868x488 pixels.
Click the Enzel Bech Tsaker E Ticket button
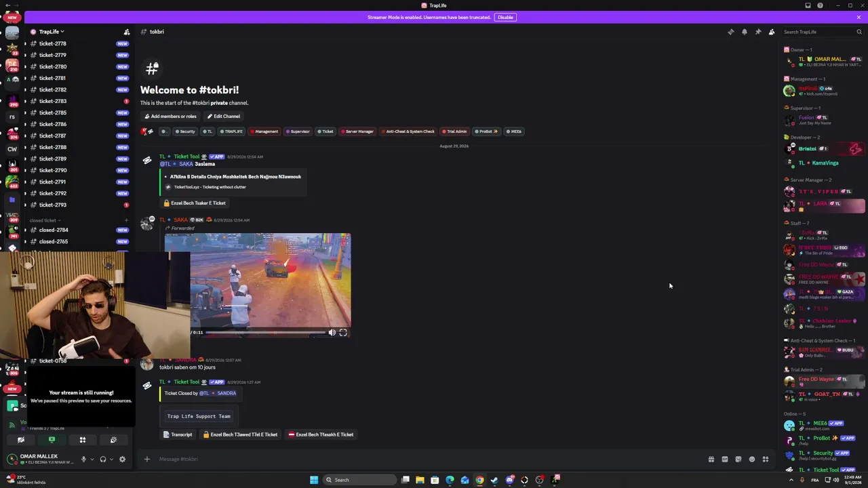(195, 203)
